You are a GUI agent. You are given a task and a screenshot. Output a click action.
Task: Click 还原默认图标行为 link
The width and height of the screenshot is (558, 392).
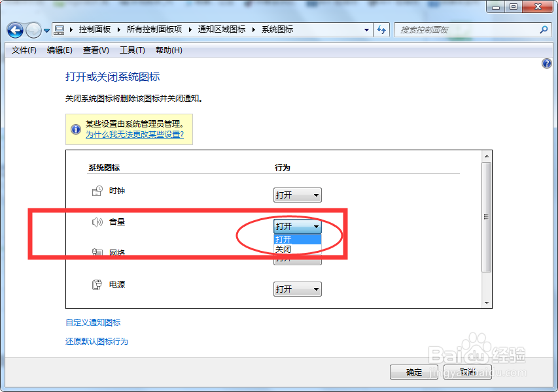tap(96, 341)
